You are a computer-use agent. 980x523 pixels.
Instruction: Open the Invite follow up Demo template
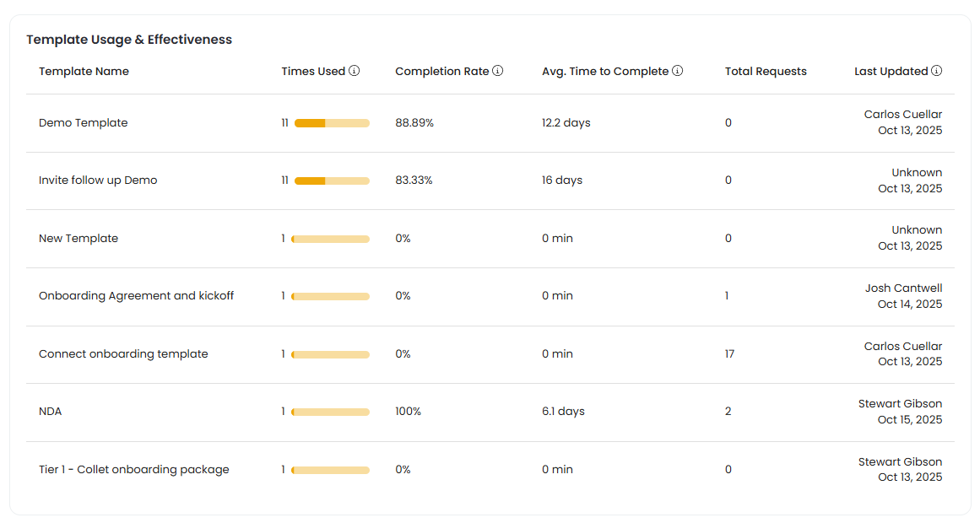pyautogui.click(x=98, y=181)
